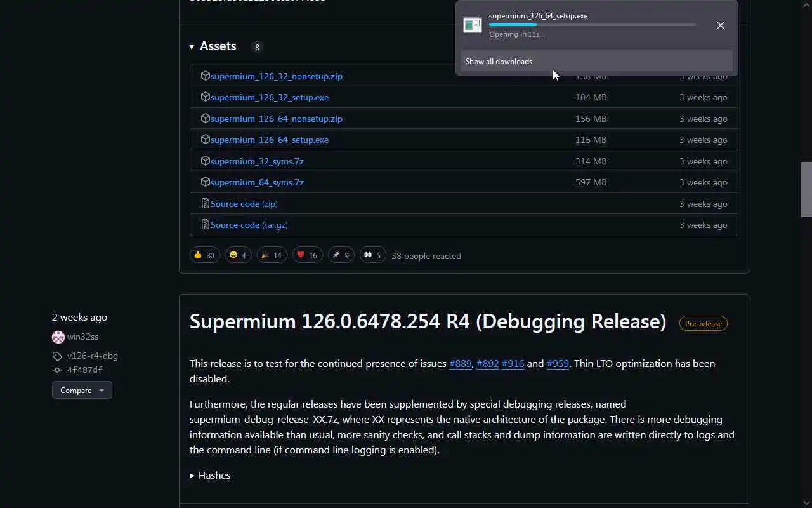Image resolution: width=812 pixels, height=508 pixels.
Task: Click the 156 MB size text
Action: click(591, 119)
